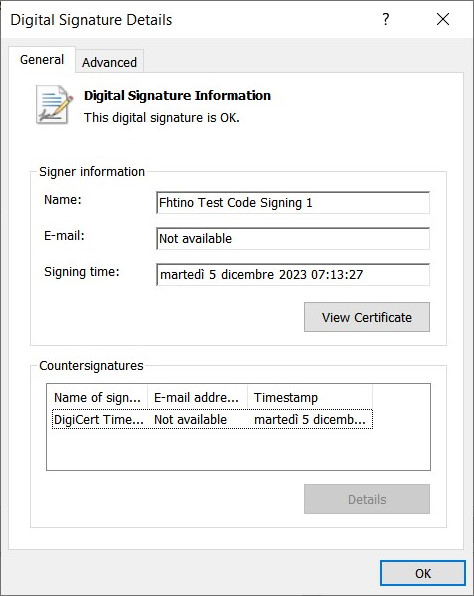474x596 pixels.
Task: Click the Timestamp column header
Action: [x=310, y=398]
